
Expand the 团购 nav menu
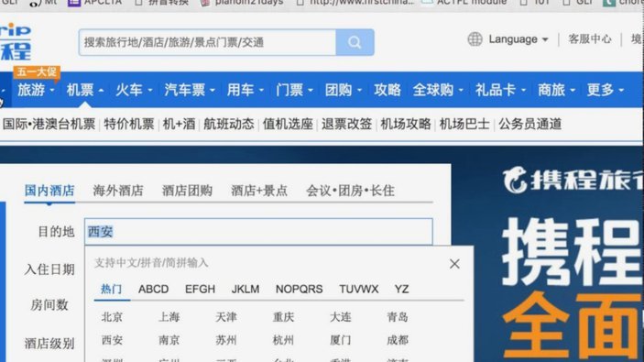pos(343,90)
